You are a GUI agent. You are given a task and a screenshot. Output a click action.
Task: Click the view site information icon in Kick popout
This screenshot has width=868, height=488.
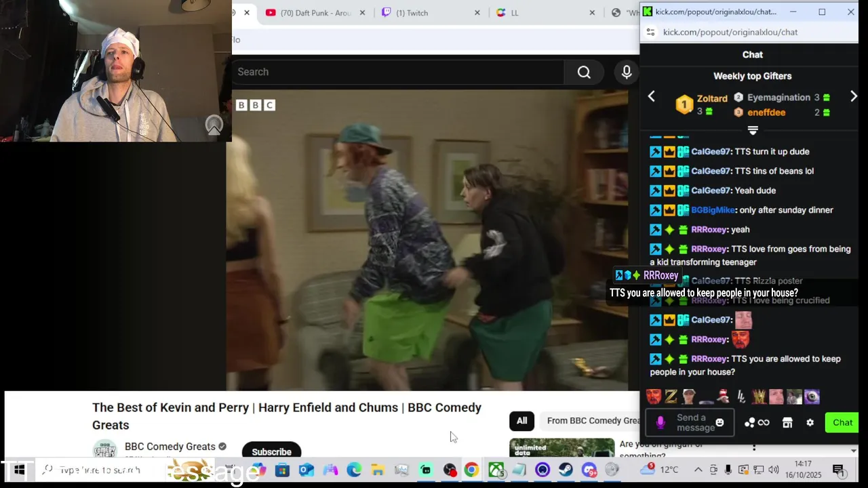(650, 32)
